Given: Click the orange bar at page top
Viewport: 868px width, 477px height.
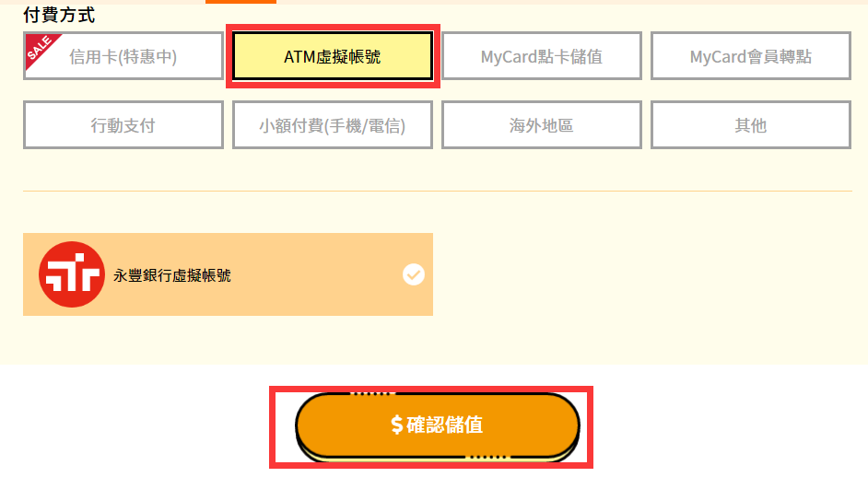Looking at the screenshot, I should (240, 2).
